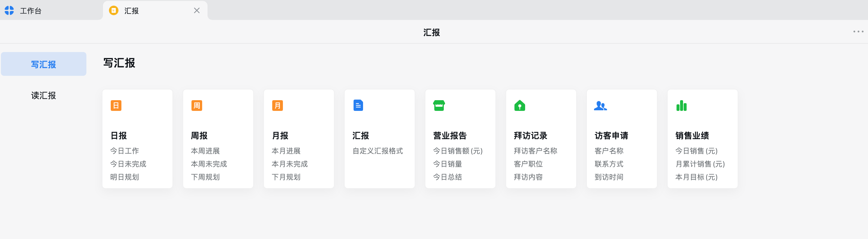Click the 今日销售额 (元) text
The width and height of the screenshot is (868, 239).
click(458, 150)
